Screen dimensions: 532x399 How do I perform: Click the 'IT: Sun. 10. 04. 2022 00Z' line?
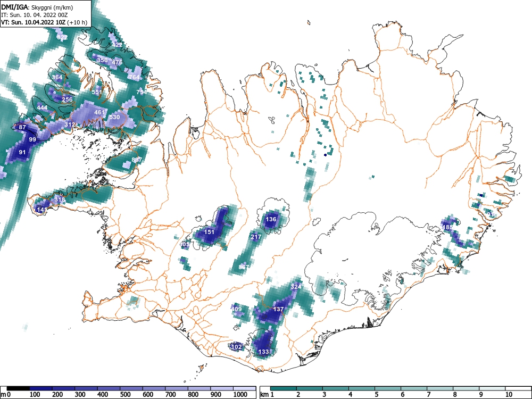tap(35, 15)
